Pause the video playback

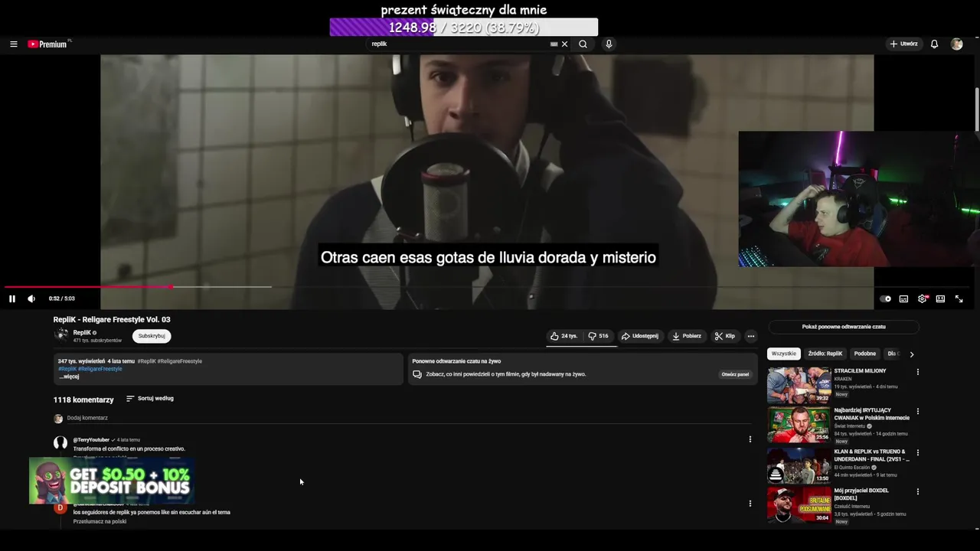click(x=12, y=298)
